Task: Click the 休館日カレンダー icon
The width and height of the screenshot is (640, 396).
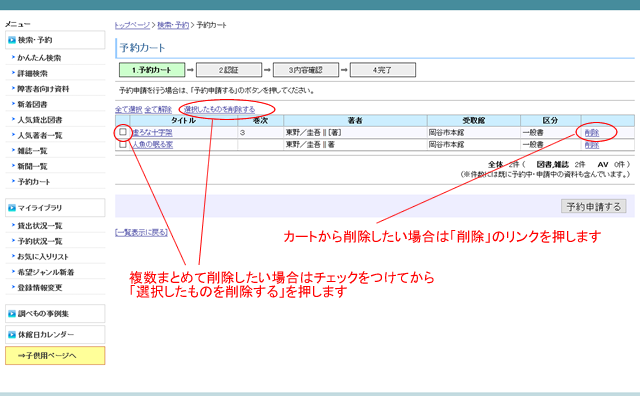Action: (x=12, y=335)
